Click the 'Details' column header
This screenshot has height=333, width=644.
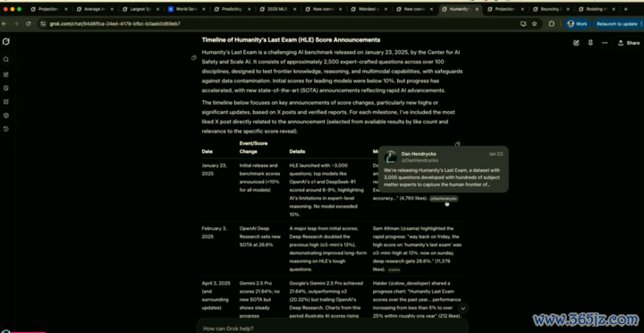pyautogui.click(x=297, y=151)
